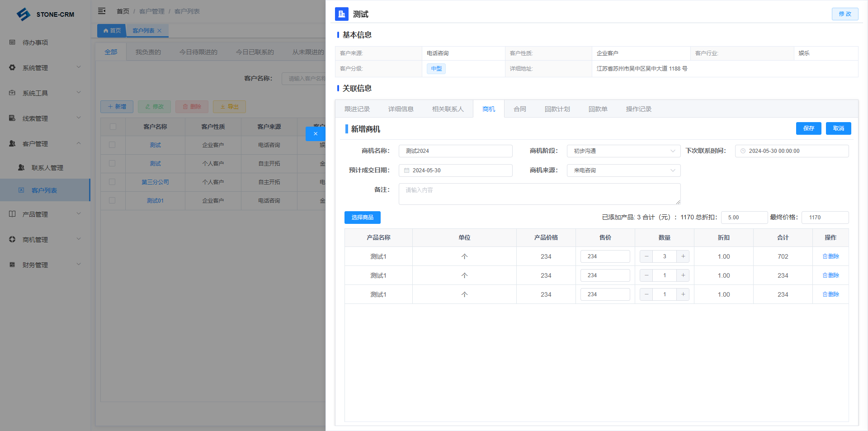Delete the third 测试1 product row
868x431 pixels.
[830, 294]
